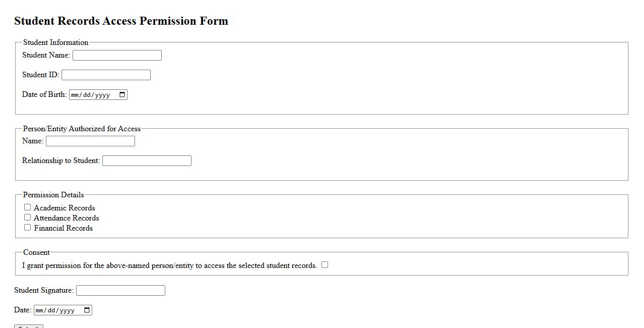
Task: Click the Student Name input field
Action: point(117,56)
